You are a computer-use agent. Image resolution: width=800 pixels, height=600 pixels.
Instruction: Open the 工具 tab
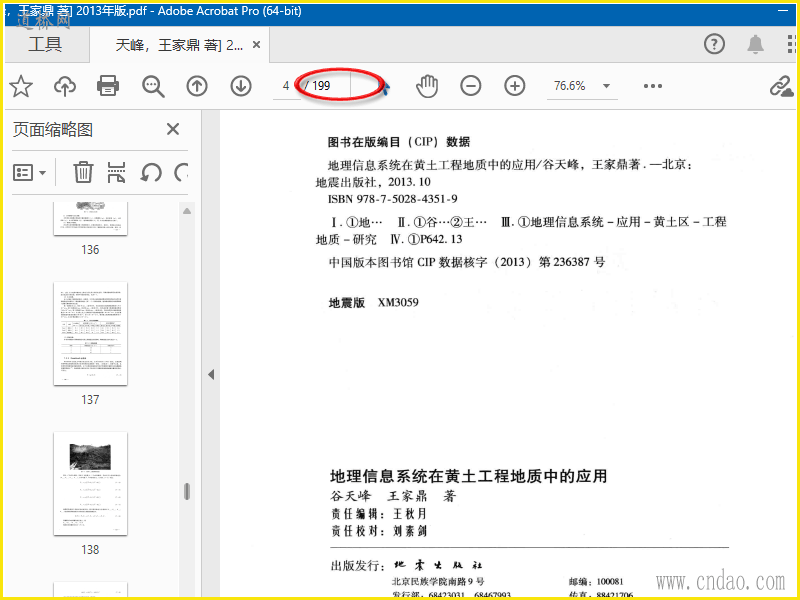[45, 45]
